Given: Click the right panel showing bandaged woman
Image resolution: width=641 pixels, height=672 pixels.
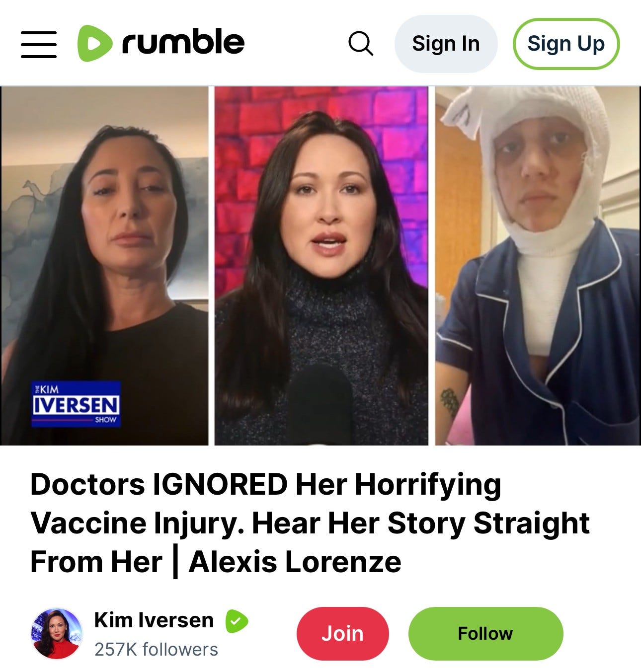Looking at the screenshot, I should [538, 266].
